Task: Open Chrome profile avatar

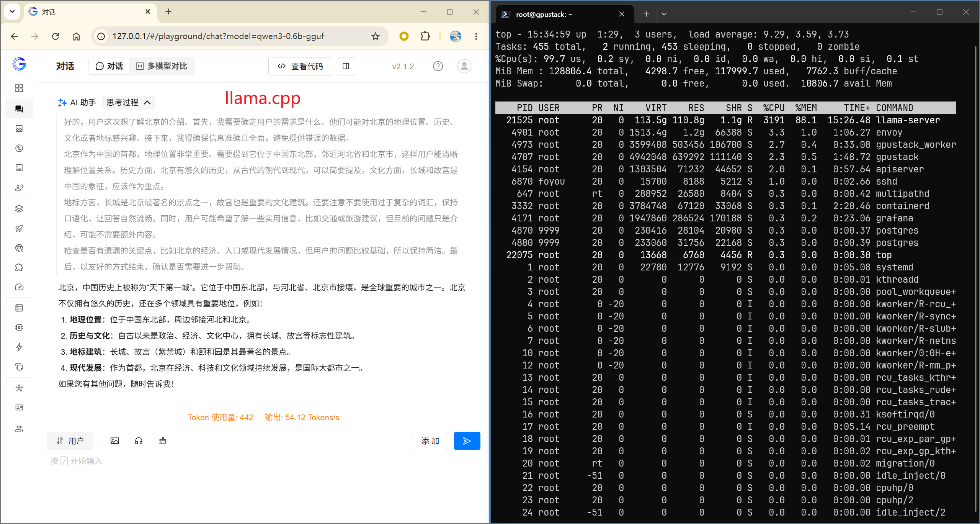Action: coord(455,36)
